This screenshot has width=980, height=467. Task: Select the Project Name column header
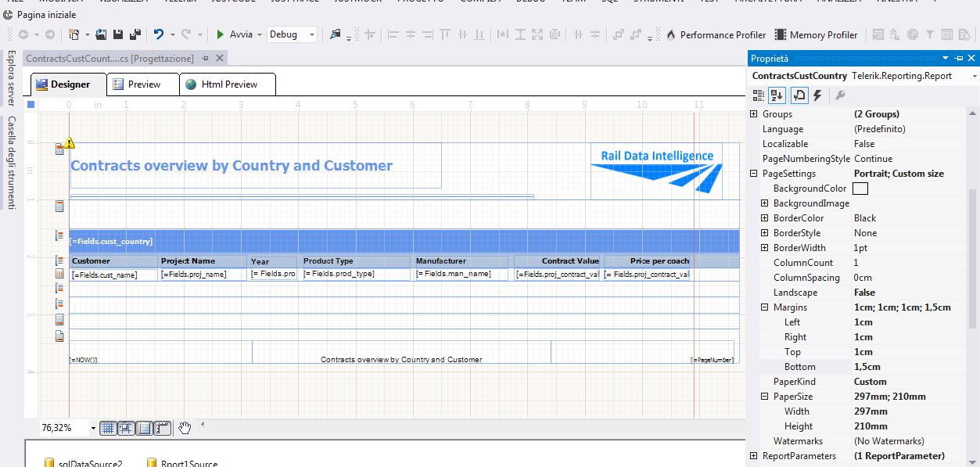point(202,261)
